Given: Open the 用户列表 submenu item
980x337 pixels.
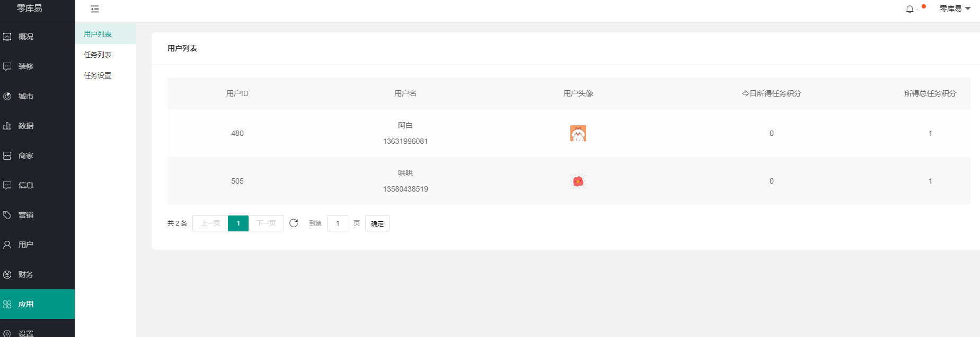Looking at the screenshot, I should [x=105, y=34].
